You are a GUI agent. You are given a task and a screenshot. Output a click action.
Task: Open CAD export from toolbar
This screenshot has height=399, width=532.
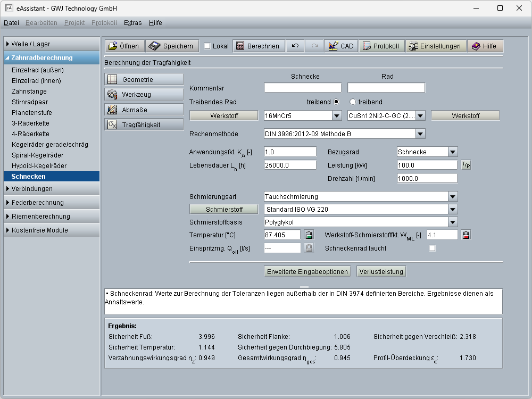coord(341,46)
